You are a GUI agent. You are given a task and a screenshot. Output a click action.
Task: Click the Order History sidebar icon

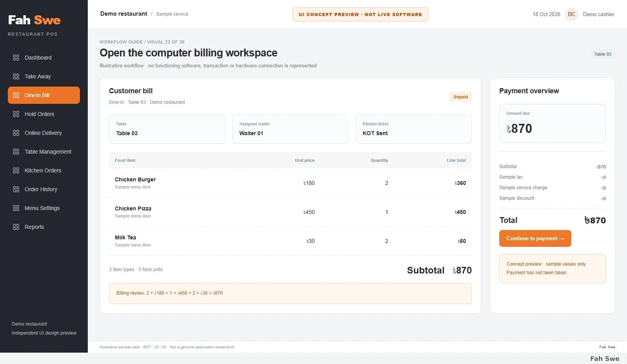(x=16, y=189)
